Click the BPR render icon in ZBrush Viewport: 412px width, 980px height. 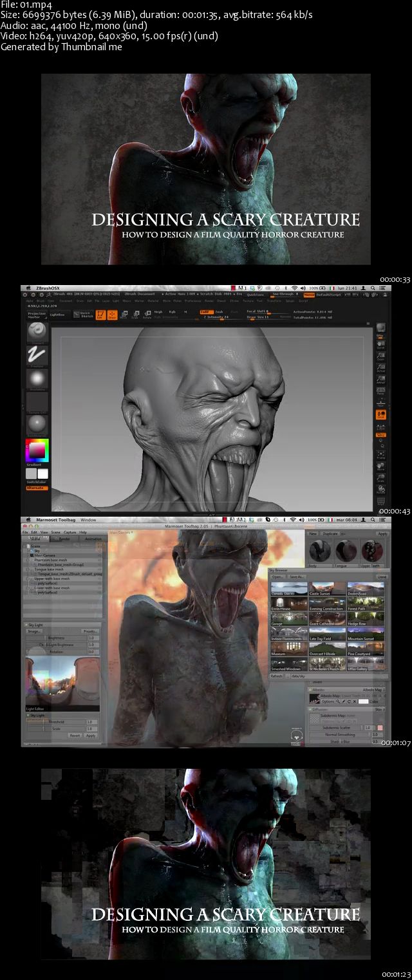pos(380,327)
